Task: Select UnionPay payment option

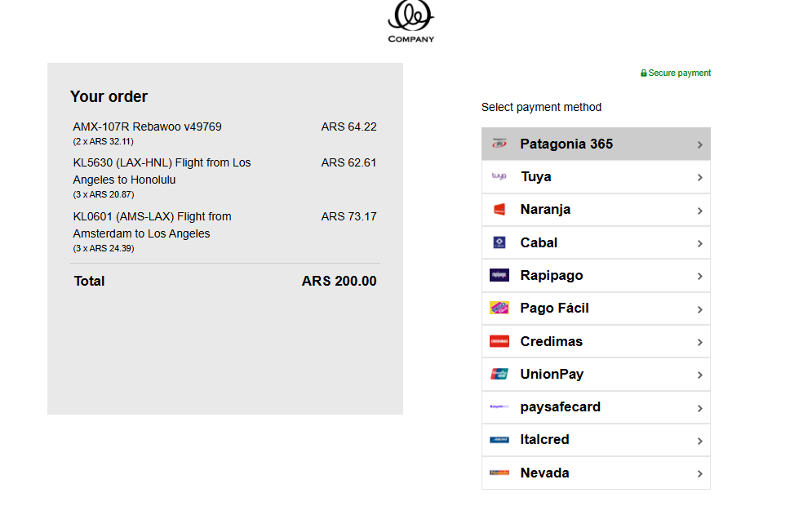Action: [x=596, y=374]
